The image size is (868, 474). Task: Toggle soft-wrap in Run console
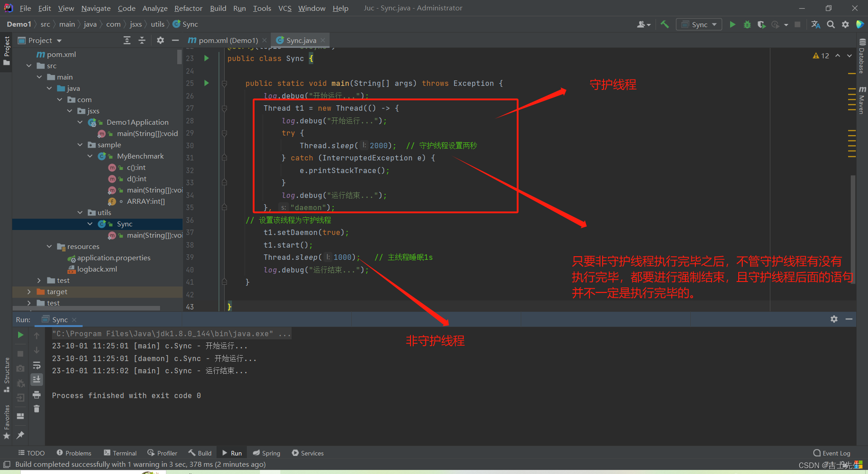pyautogui.click(x=37, y=365)
